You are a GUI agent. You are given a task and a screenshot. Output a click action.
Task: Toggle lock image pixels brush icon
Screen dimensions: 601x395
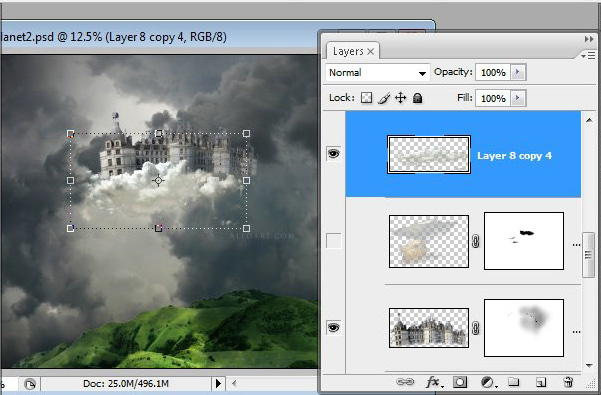[x=384, y=98]
